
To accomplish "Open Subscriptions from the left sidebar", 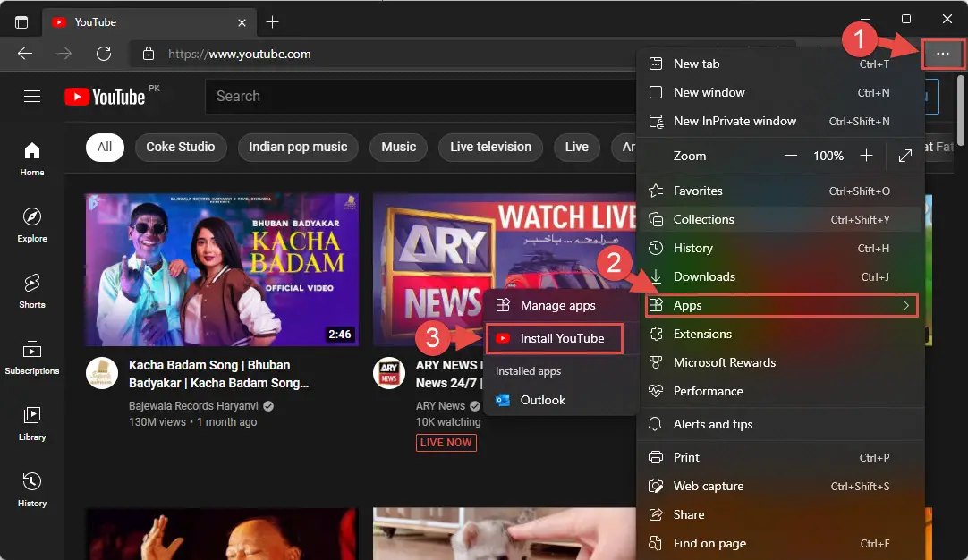I will (32, 357).
